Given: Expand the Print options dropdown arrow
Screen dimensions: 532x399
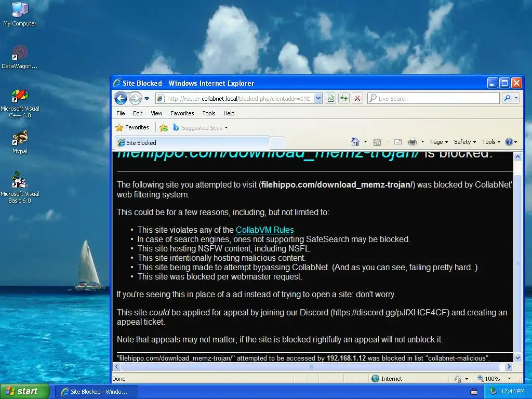Looking at the screenshot, I should [x=422, y=142].
